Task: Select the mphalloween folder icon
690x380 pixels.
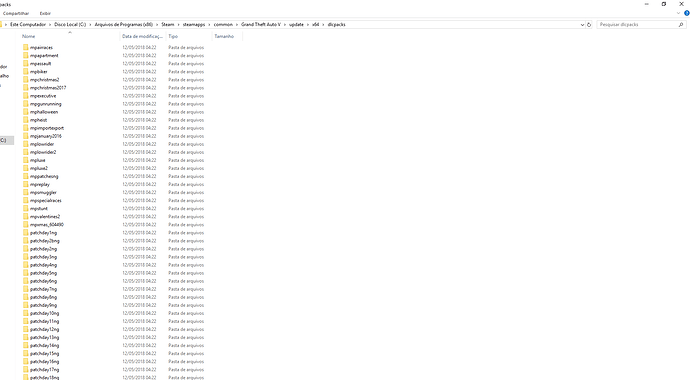Action: [x=26, y=112]
